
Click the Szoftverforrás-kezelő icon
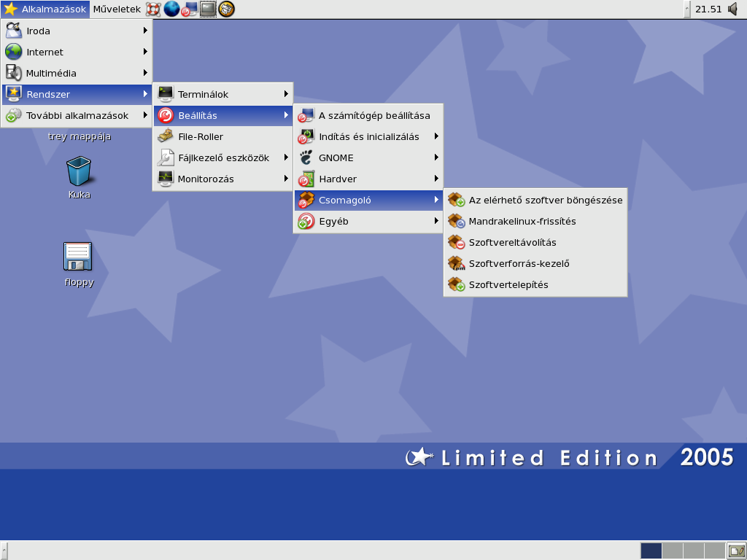(457, 263)
